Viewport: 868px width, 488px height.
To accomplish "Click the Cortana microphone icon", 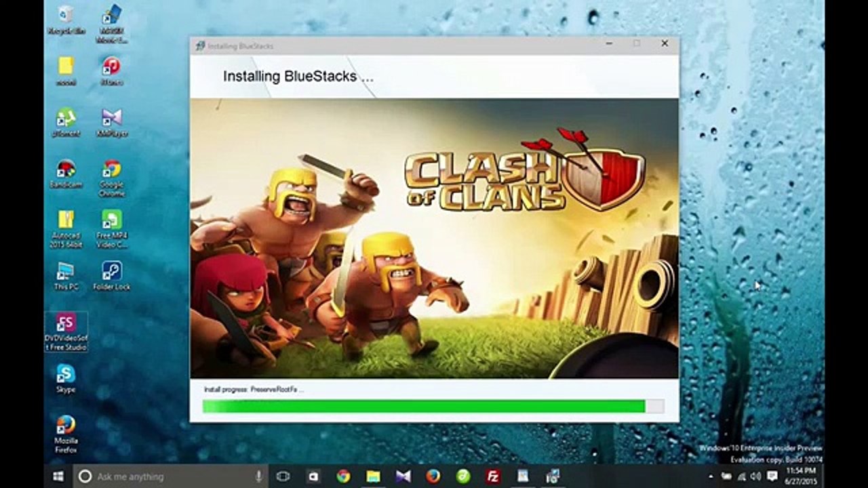I will (x=259, y=476).
